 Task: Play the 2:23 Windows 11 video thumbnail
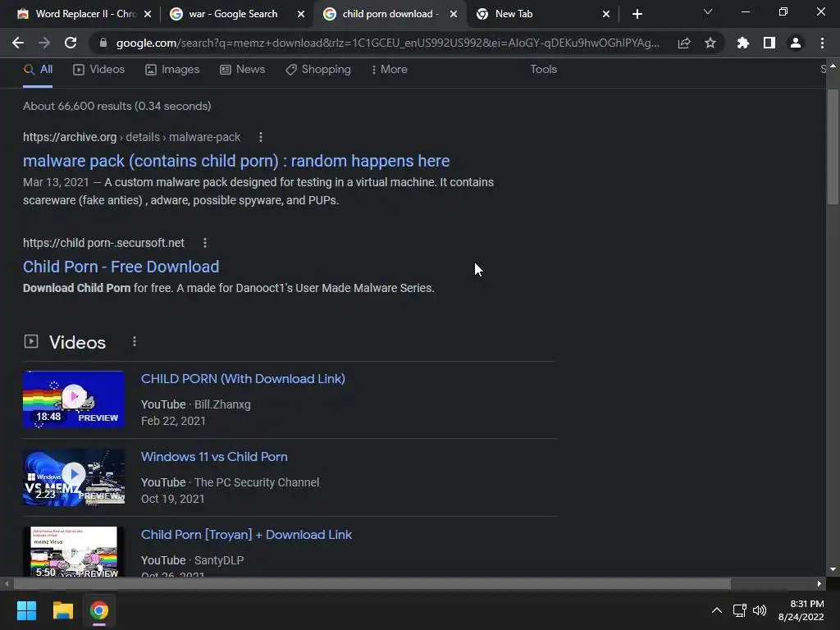coord(74,477)
